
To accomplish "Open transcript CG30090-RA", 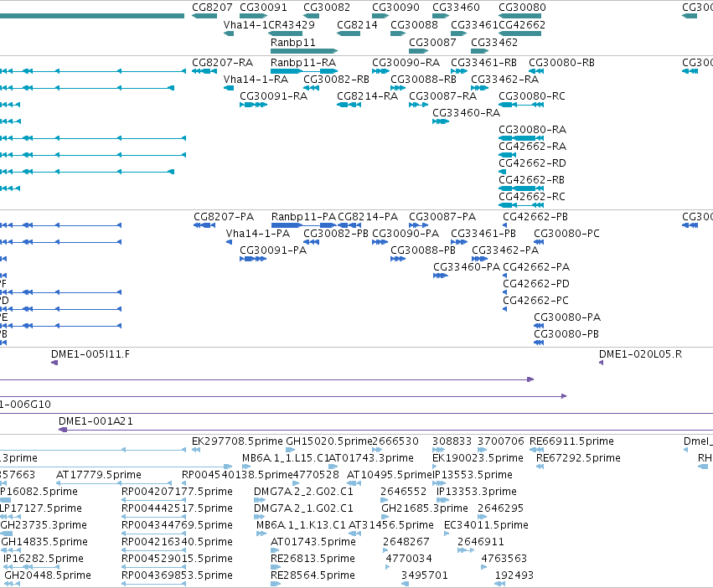I will 380,71.
